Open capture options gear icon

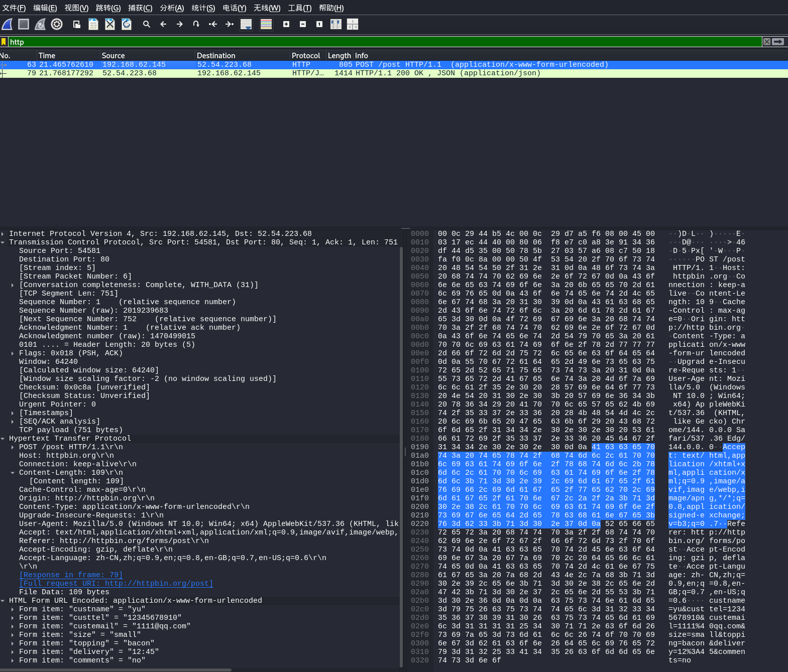[x=57, y=24]
